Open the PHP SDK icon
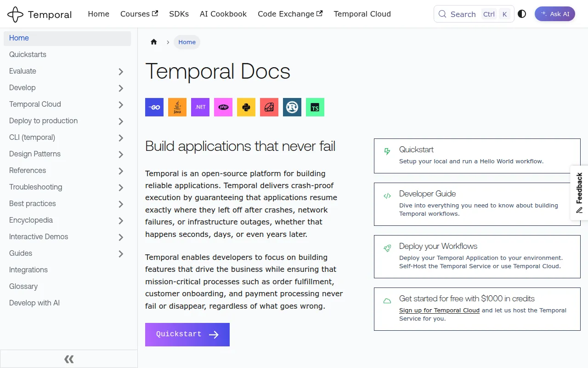 [x=223, y=107]
